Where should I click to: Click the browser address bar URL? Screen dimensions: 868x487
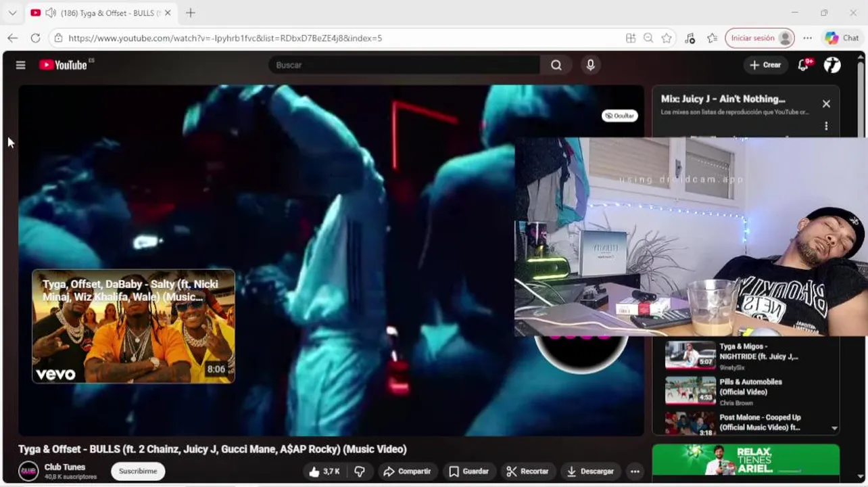pos(225,38)
